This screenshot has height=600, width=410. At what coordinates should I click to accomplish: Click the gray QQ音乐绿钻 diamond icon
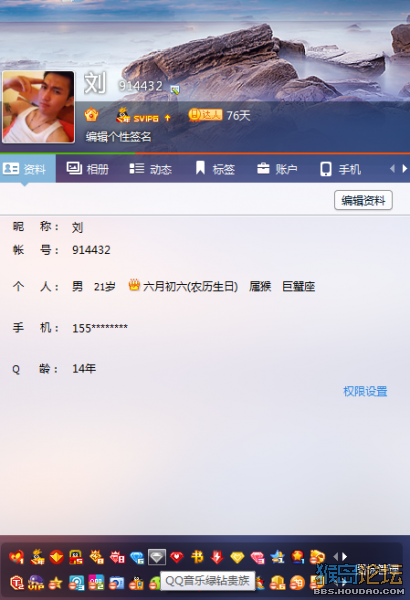[x=157, y=557]
